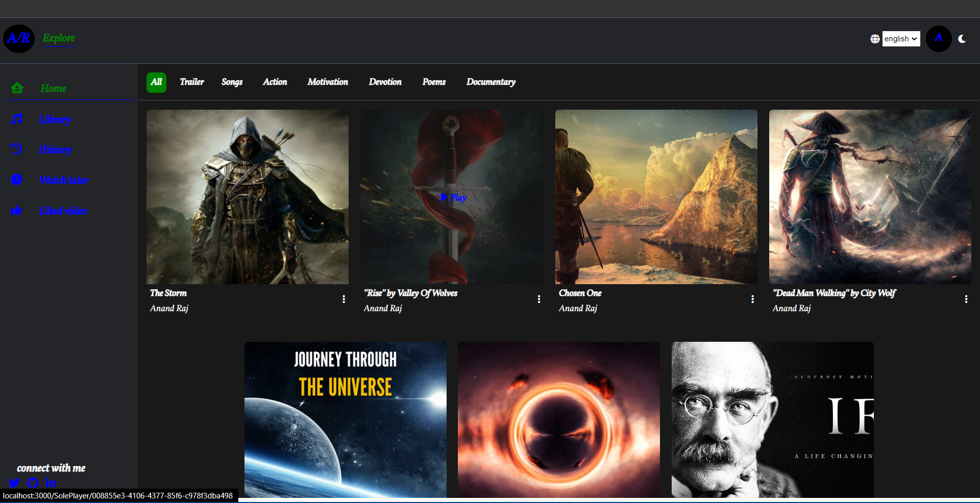Click the History clock-arrow icon

tap(17, 149)
